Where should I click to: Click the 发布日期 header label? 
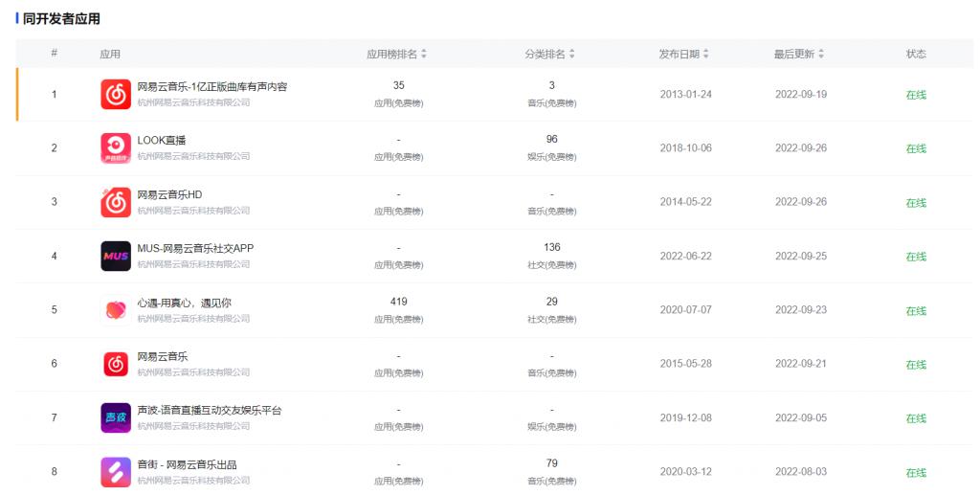point(679,55)
